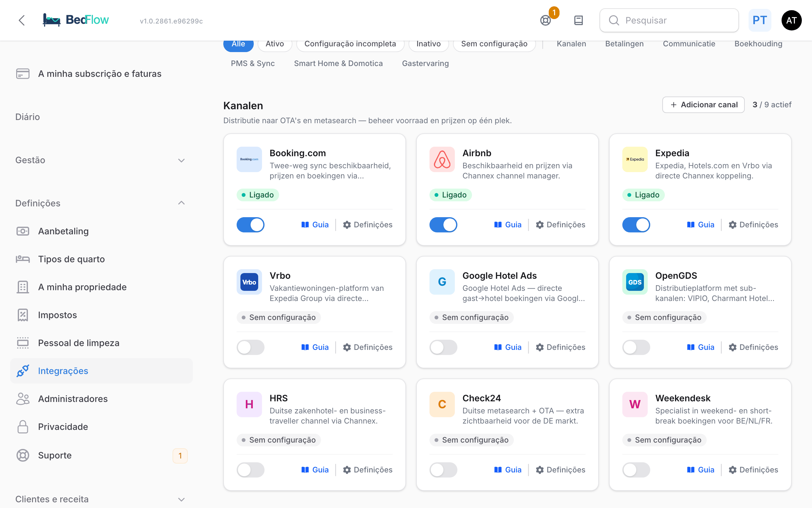Click the back arrow icon
The image size is (812, 508).
22,20
